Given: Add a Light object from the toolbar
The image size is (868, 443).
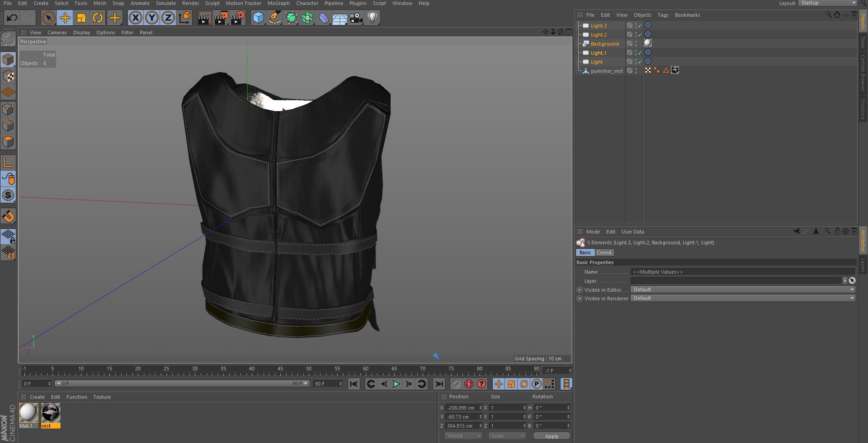Looking at the screenshot, I should [x=373, y=18].
